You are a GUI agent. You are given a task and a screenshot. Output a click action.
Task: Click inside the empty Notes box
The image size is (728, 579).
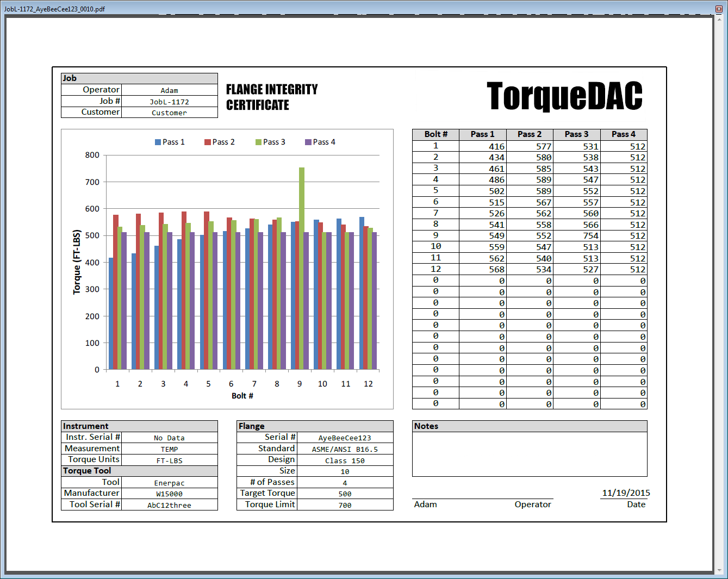(530, 454)
